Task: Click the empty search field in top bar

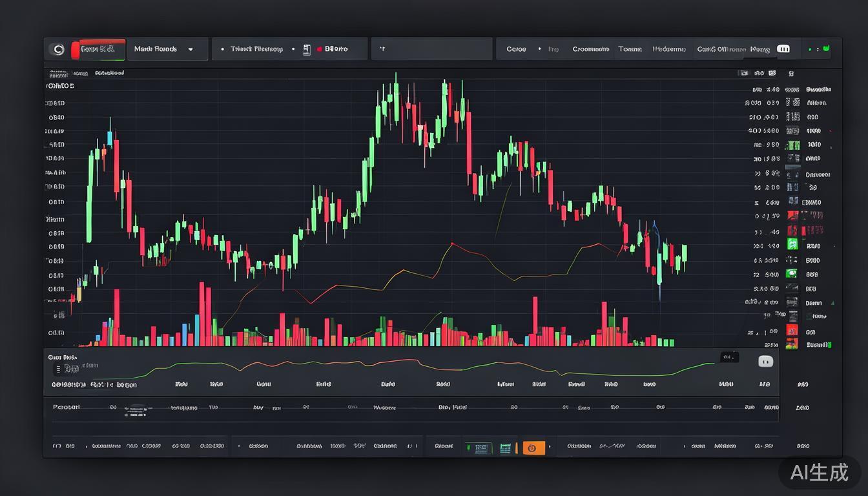Action: pyautogui.click(x=431, y=49)
